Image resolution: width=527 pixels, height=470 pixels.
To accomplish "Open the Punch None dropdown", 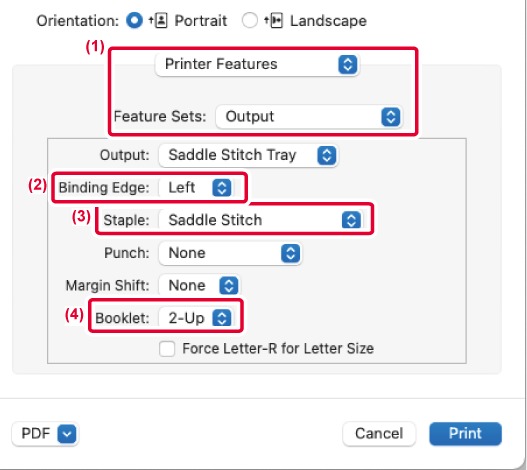I will (230, 253).
